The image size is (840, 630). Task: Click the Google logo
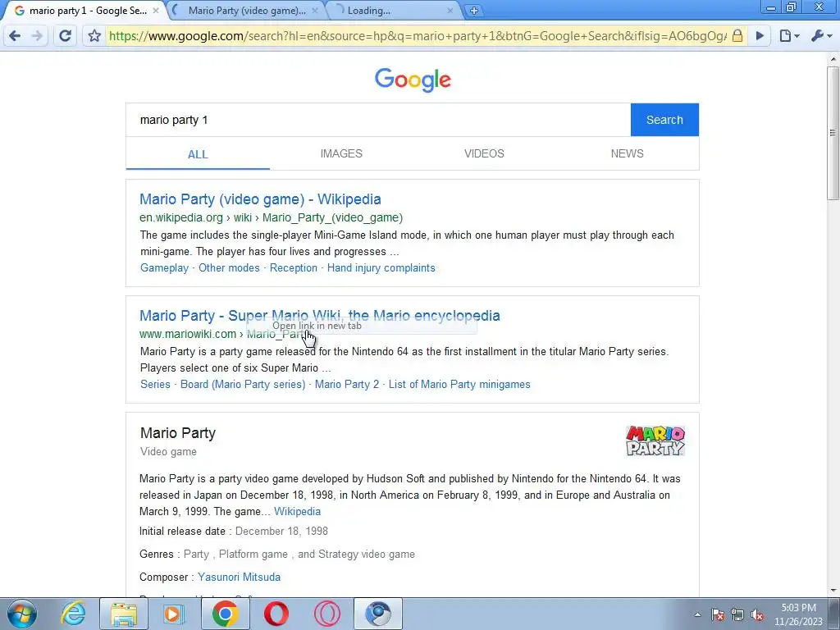[413, 80]
